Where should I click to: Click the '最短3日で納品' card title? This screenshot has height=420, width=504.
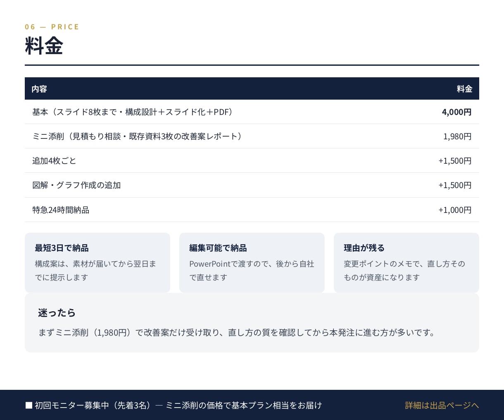[x=62, y=248]
